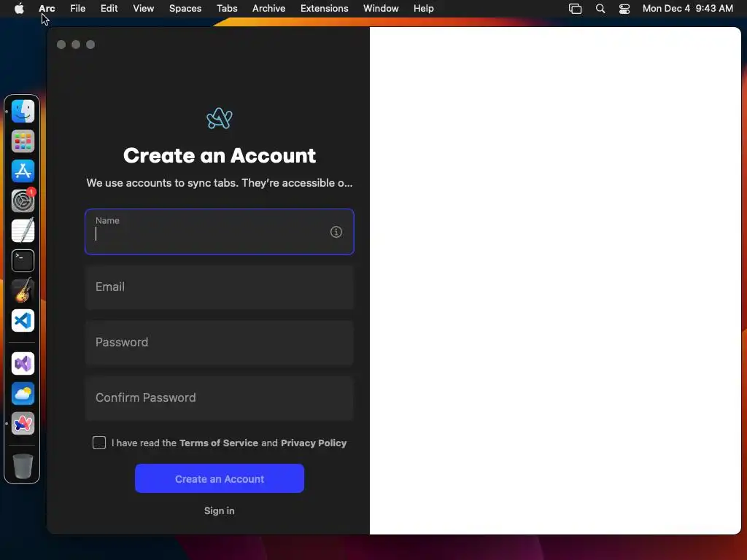Open Control Center in the menu bar
747x560 pixels.
coord(624,9)
